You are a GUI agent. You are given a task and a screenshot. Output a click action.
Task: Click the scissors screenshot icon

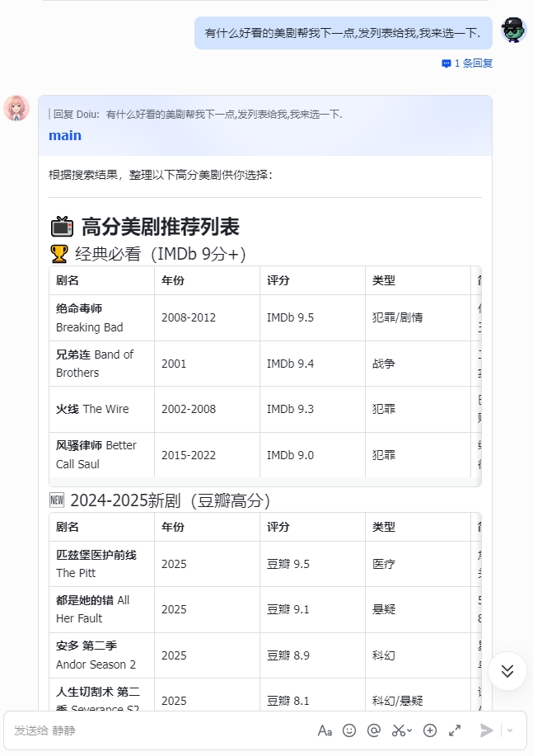pos(398,731)
